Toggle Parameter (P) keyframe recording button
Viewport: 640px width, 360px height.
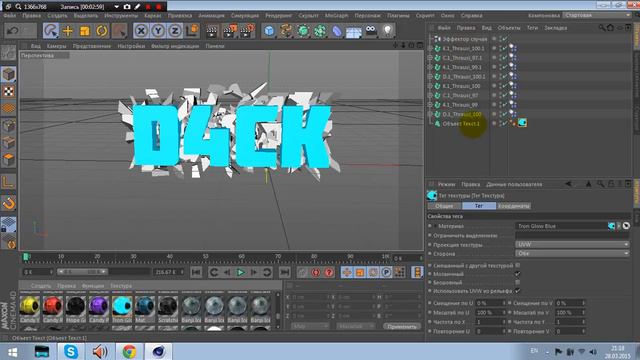tap(386, 272)
